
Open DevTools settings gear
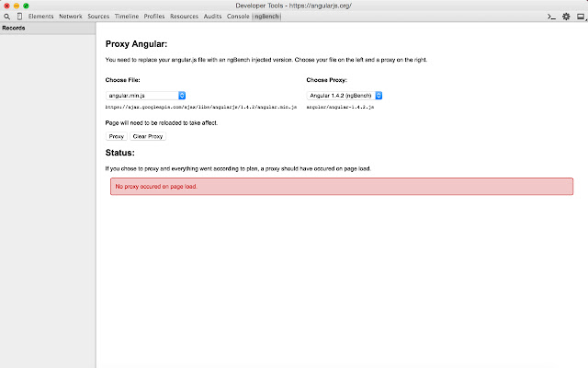(566, 17)
